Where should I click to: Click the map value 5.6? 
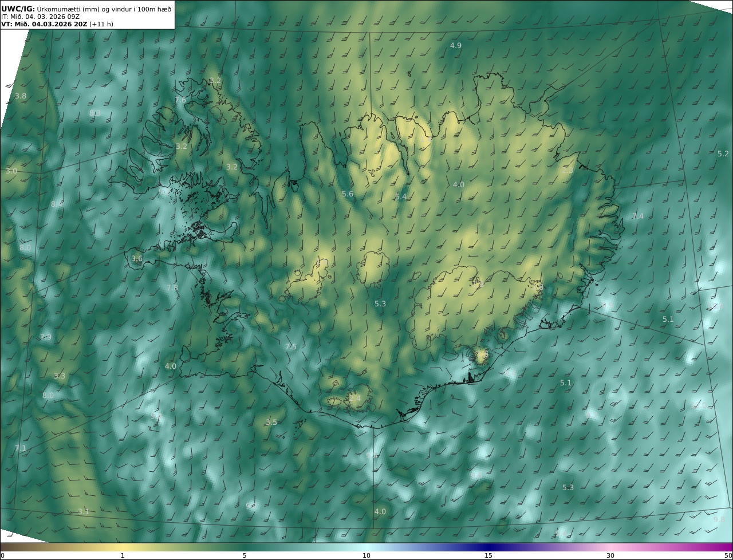[348, 194]
